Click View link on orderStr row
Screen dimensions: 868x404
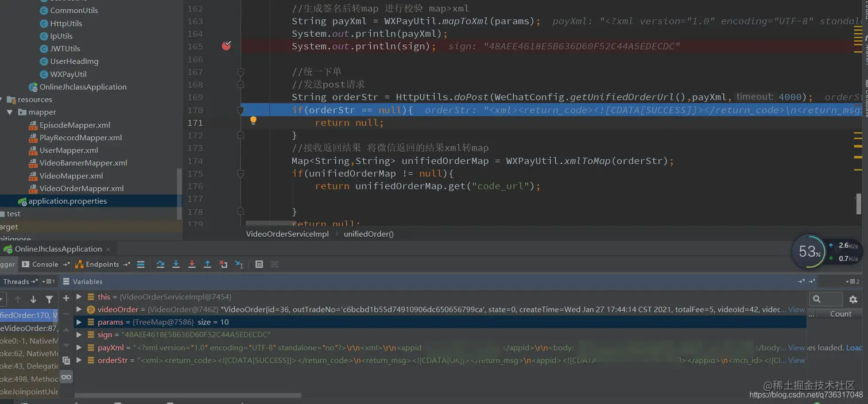click(x=796, y=360)
